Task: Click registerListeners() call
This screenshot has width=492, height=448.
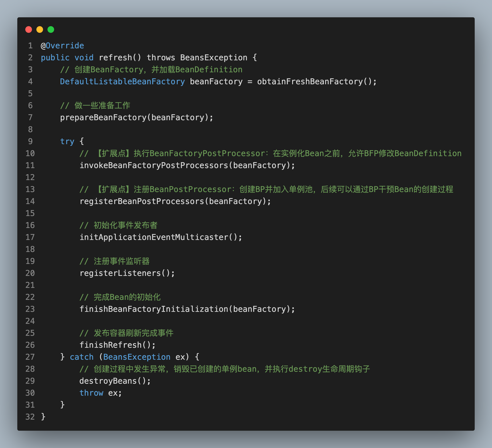Action: click(x=120, y=273)
